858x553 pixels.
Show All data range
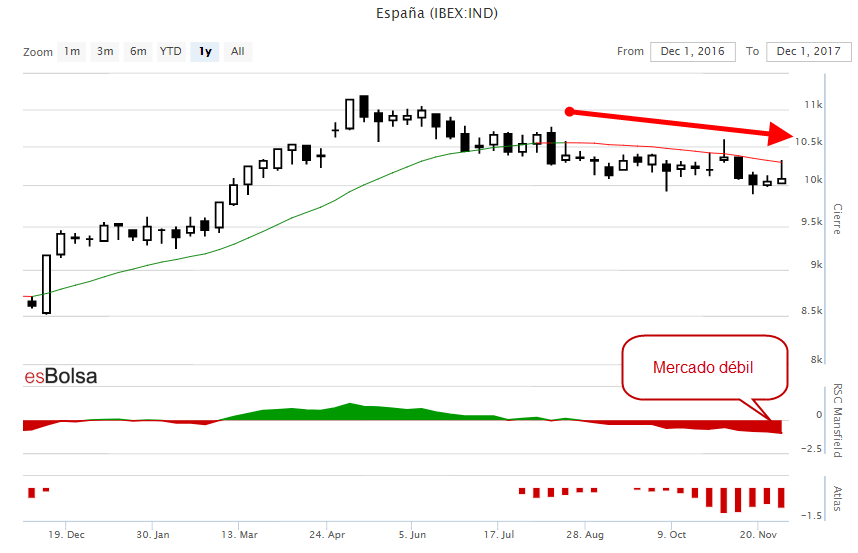237,51
